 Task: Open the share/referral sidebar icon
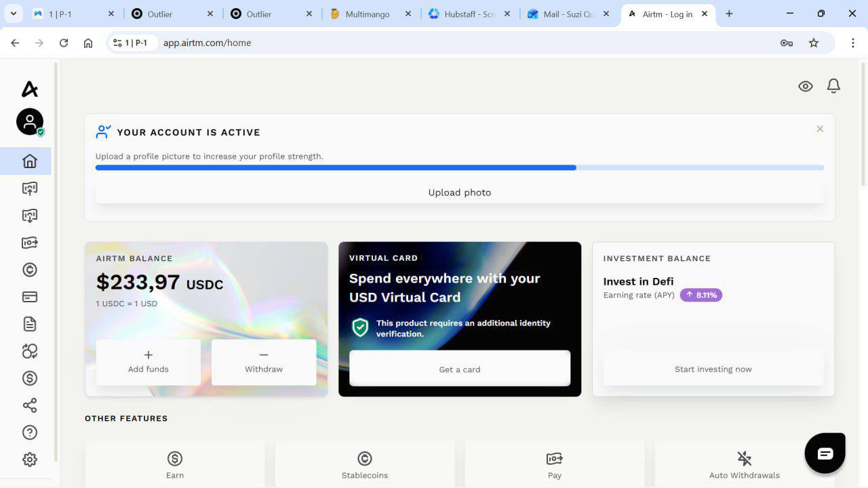click(30, 405)
